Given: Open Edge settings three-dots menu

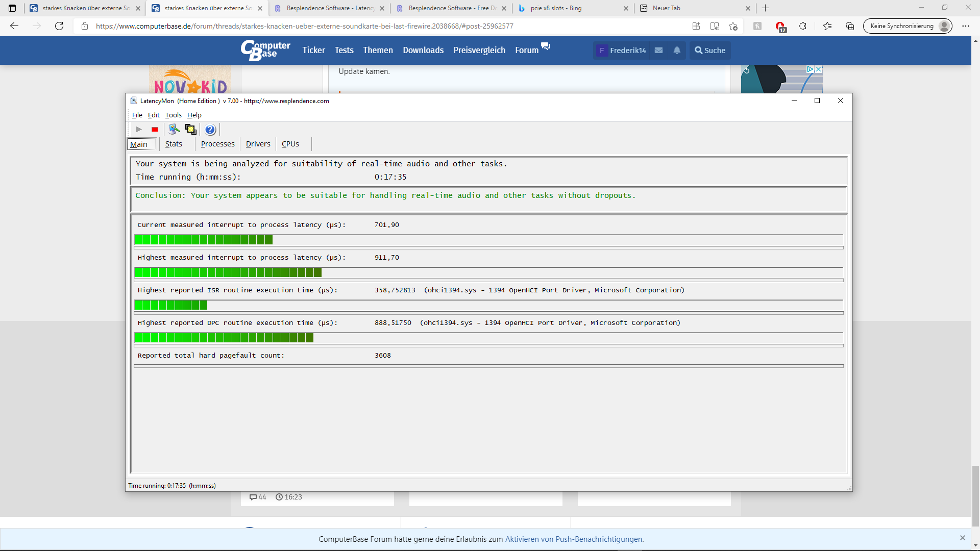Looking at the screenshot, I should [965, 27].
